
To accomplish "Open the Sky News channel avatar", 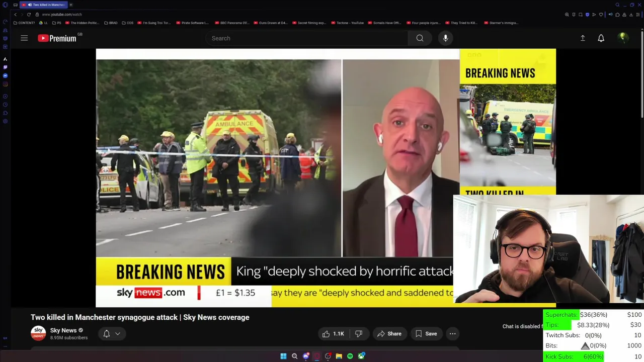I will (38, 333).
